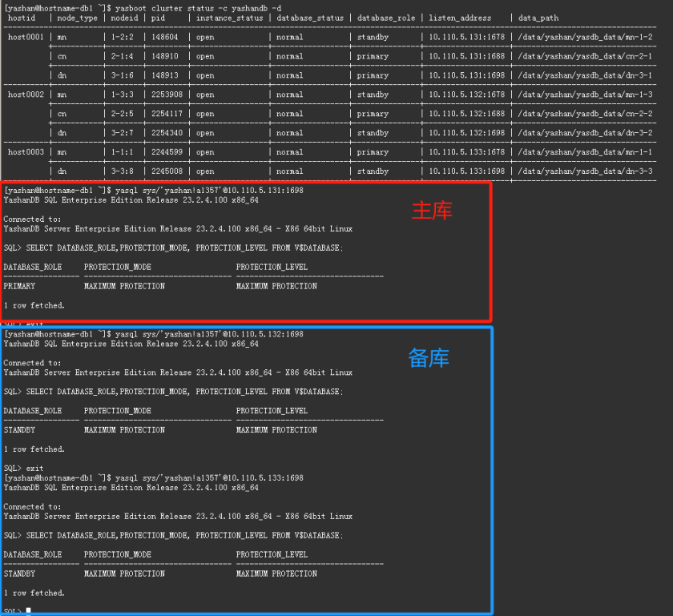
Task: Select pid 2244599
Action: coord(167,152)
